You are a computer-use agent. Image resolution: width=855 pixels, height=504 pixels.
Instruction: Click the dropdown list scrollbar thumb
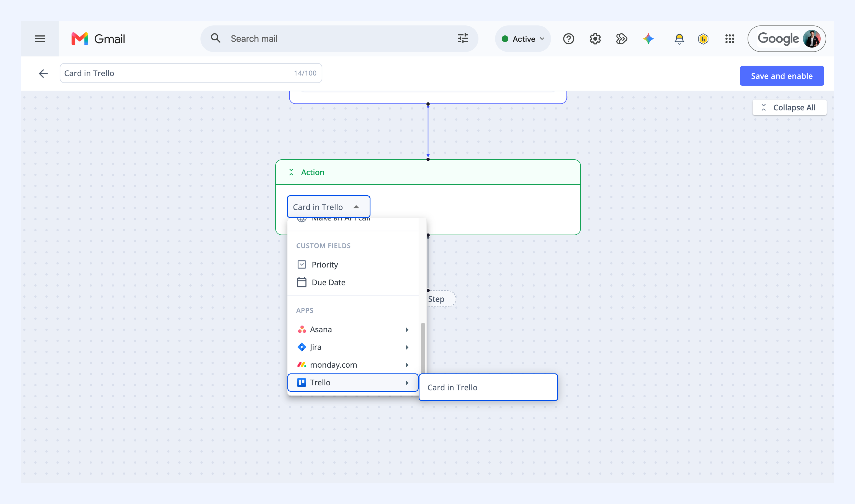(423, 349)
